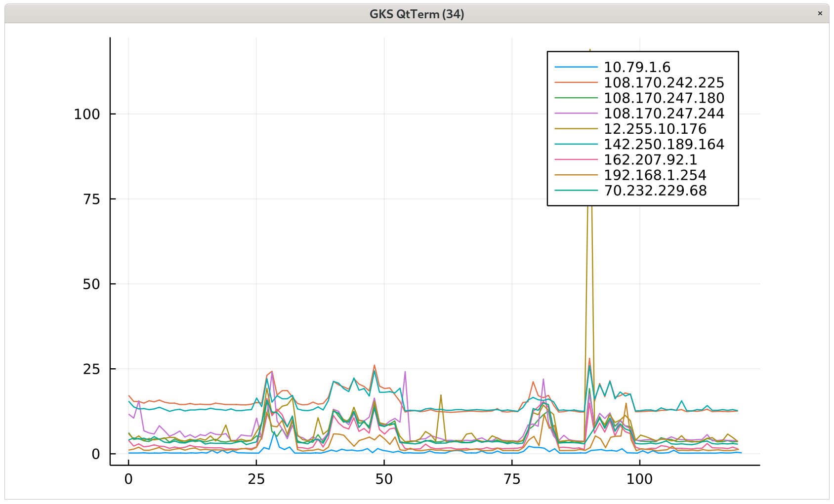The width and height of the screenshot is (834, 504).
Task: Click the 162.207.92.1 legend label
Action: pyautogui.click(x=650, y=159)
